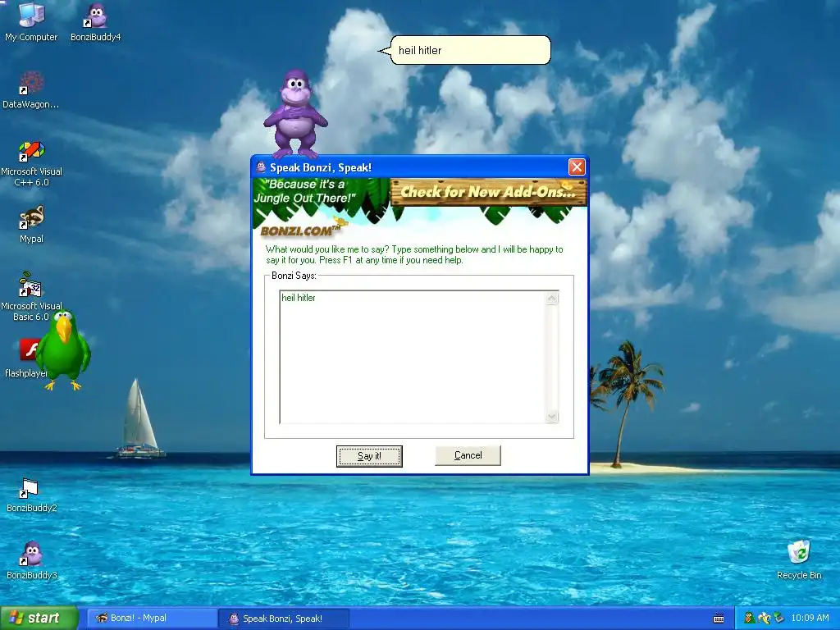
Task: Select the Speak Bonzi, Speak! taskbar button
Action: pyautogui.click(x=284, y=619)
